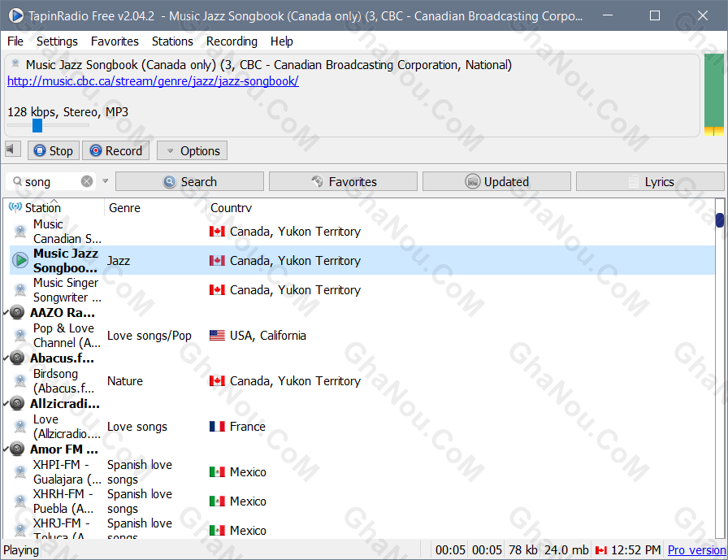Sort by the Genre column header

155,207
